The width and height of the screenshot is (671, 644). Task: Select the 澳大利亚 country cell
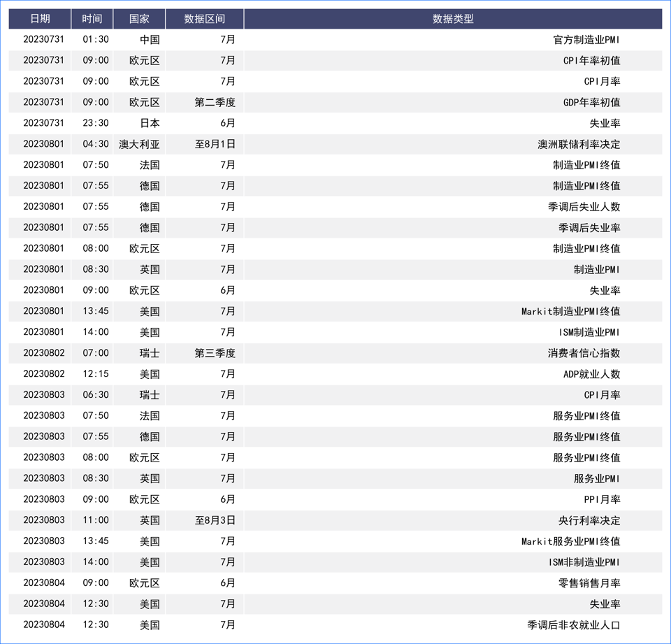click(139, 144)
